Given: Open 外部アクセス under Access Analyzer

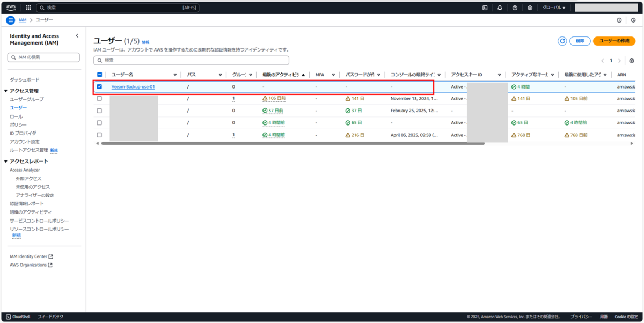Looking at the screenshot, I should (x=28, y=178).
